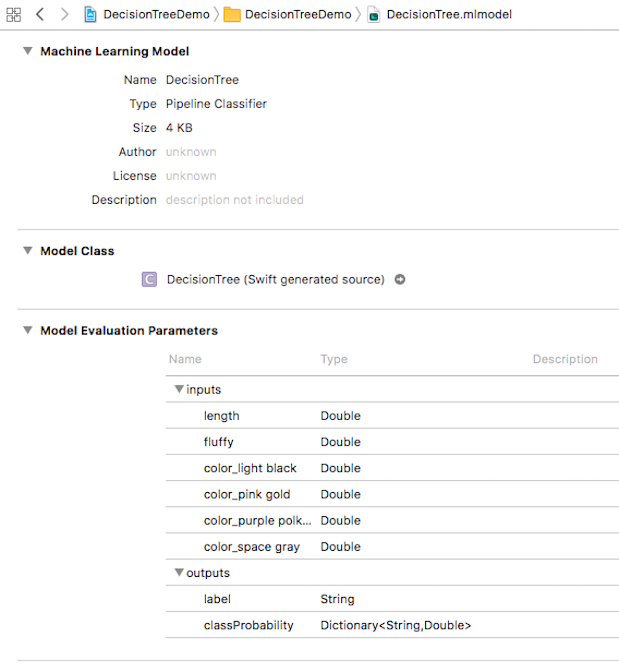
Task: Select the color_space gray input row
Action: pyautogui.click(x=252, y=547)
